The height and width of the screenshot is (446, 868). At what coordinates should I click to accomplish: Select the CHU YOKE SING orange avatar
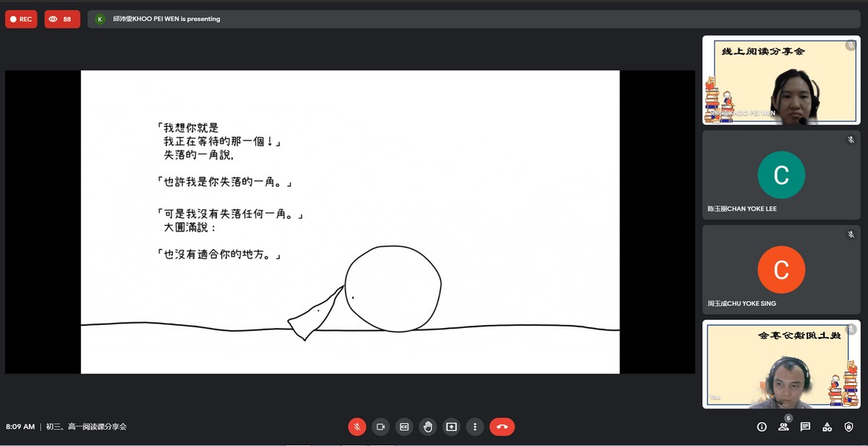(x=781, y=269)
